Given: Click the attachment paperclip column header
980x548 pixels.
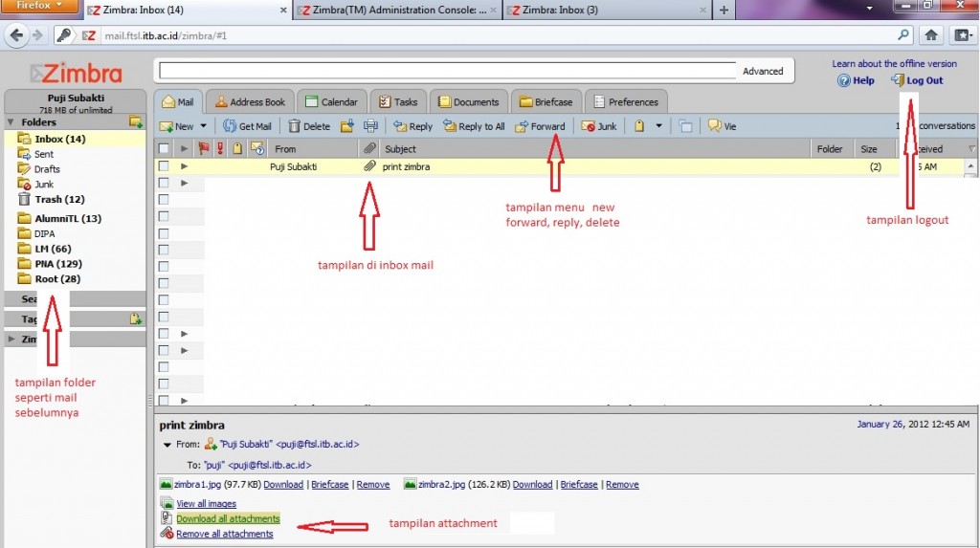Looking at the screenshot, I should tap(368, 148).
